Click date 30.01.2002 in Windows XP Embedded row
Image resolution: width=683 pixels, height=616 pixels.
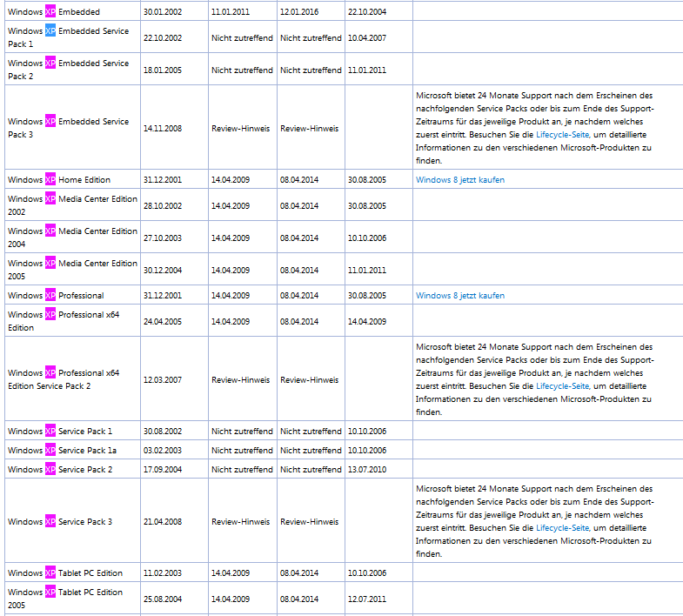(x=163, y=12)
